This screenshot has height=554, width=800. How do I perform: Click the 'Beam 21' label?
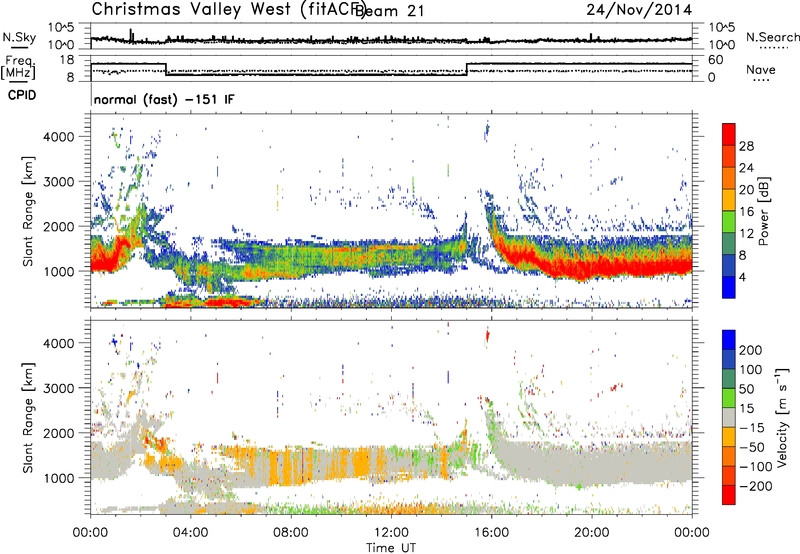[x=390, y=11]
